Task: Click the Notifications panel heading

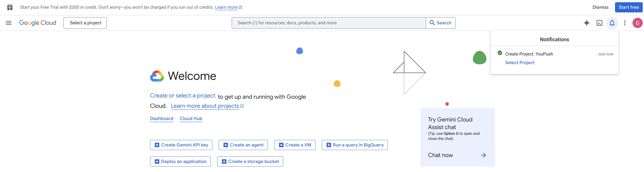Action: click(554, 39)
